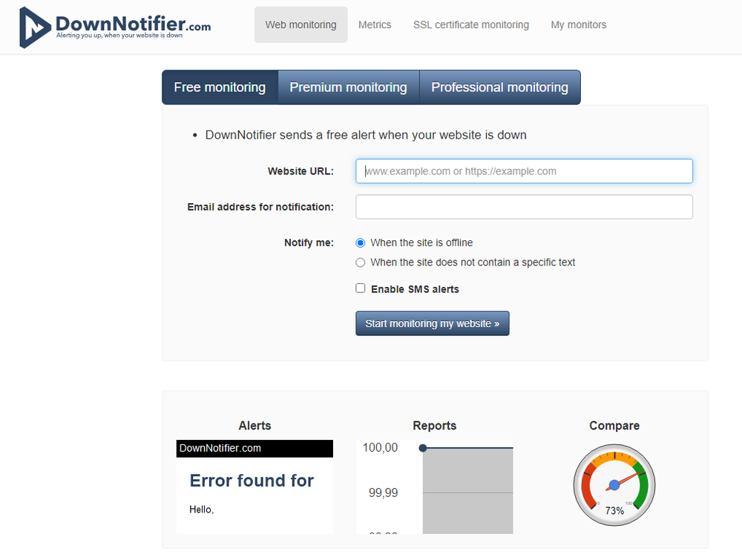Image resolution: width=742 pixels, height=560 pixels.
Task: Click 'Start monitoring my website' button
Action: click(x=433, y=323)
